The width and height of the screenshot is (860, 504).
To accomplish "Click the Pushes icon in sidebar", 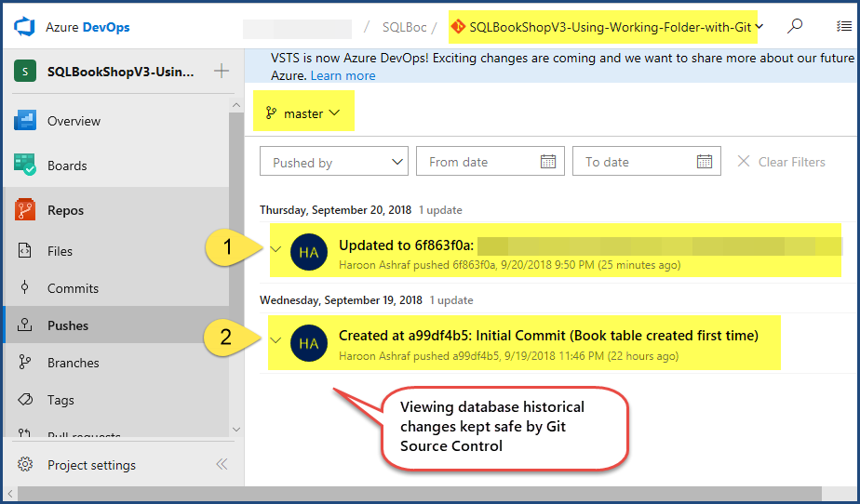I will click(25, 325).
